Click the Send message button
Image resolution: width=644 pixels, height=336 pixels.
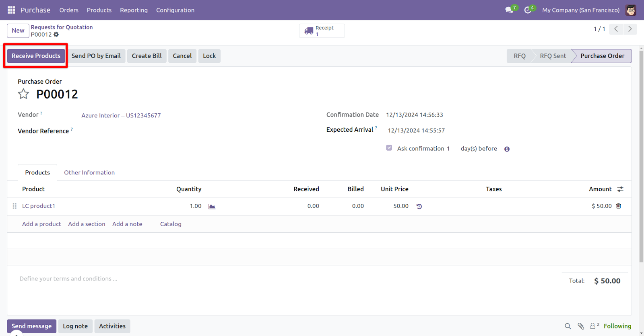pyautogui.click(x=31, y=326)
